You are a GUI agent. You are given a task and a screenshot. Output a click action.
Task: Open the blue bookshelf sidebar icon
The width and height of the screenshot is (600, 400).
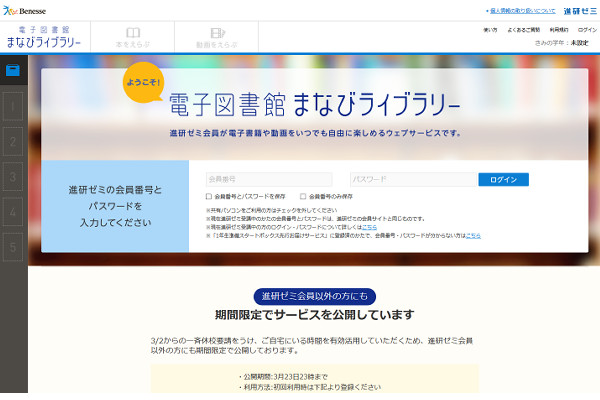pyautogui.click(x=13, y=70)
